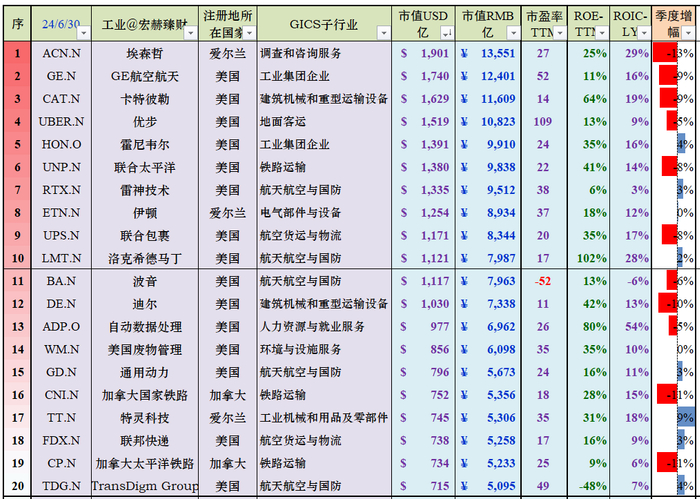Select ticker cell LMT.N

pos(62,258)
